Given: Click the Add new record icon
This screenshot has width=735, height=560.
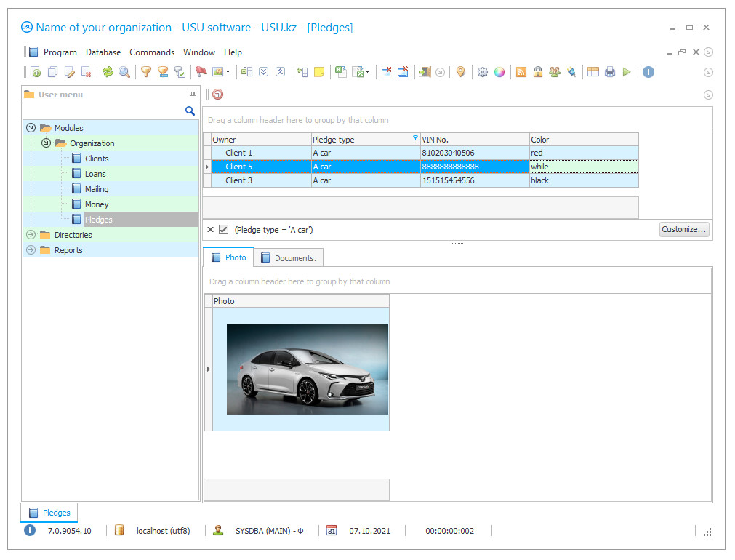Looking at the screenshot, I should 36,72.
